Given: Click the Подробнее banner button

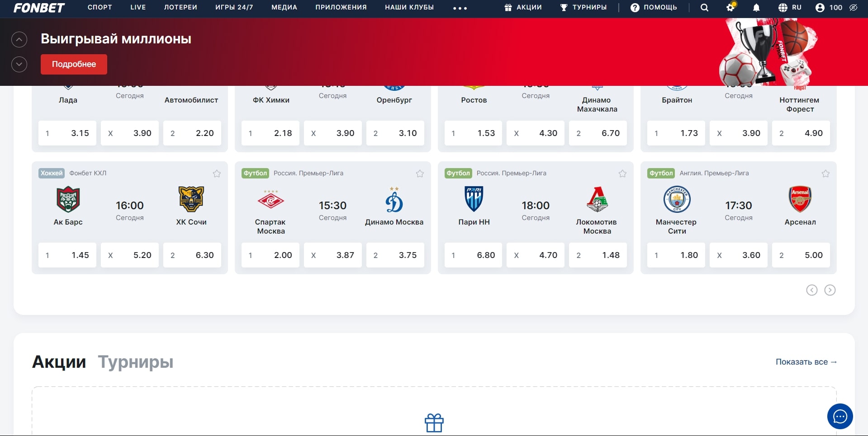Looking at the screenshot, I should (74, 64).
